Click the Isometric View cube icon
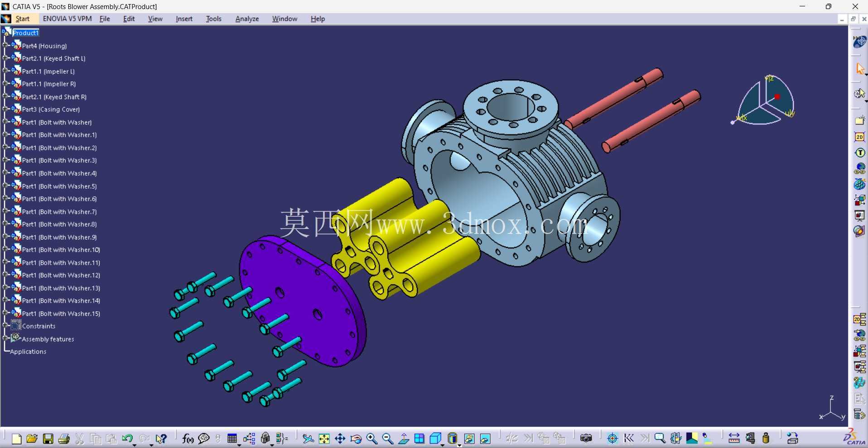 tap(435, 438)
